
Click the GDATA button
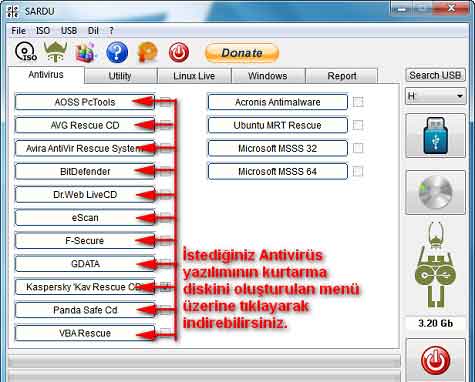point(85,264)
